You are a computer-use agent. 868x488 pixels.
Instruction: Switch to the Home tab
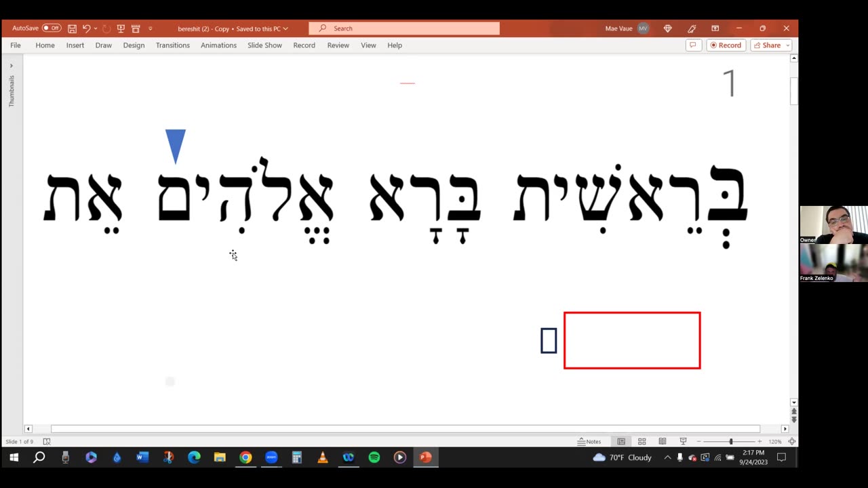point(45,45)
